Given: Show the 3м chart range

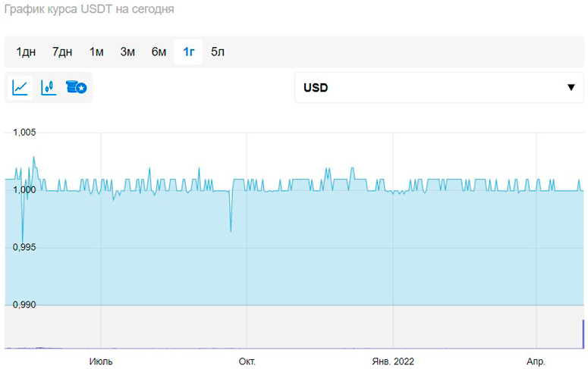Looking at the screenshot, I should [x=127, y=52].
